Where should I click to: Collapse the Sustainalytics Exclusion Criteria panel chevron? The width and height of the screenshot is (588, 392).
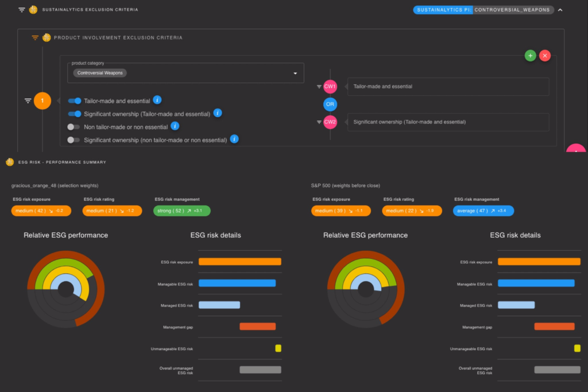coord(560,10)
